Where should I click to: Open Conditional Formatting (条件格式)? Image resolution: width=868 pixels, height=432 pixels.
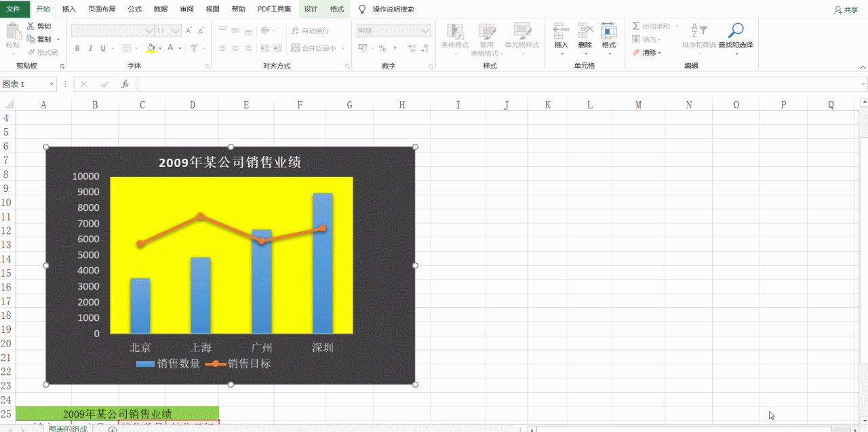455,39
